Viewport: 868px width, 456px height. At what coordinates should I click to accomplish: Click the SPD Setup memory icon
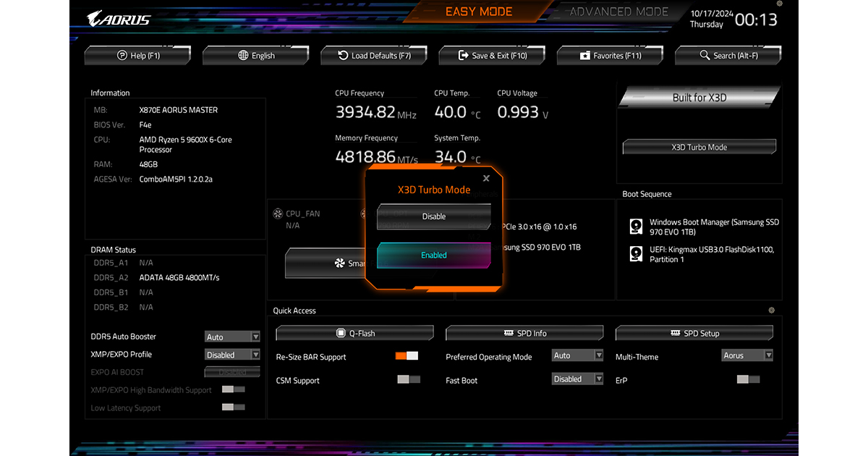point(674,333)
